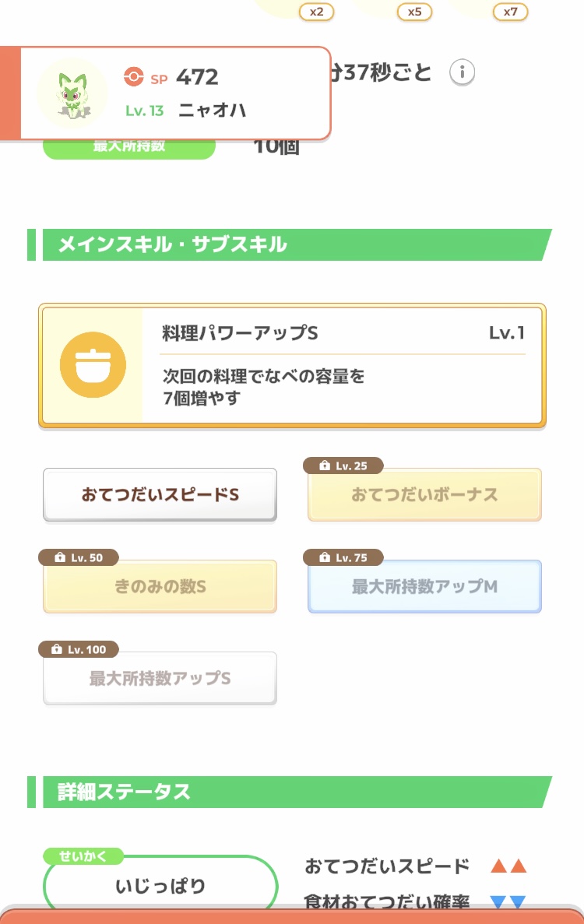Tap the blue down arrows for 食材おてつだい確率

tap(508, 901)
